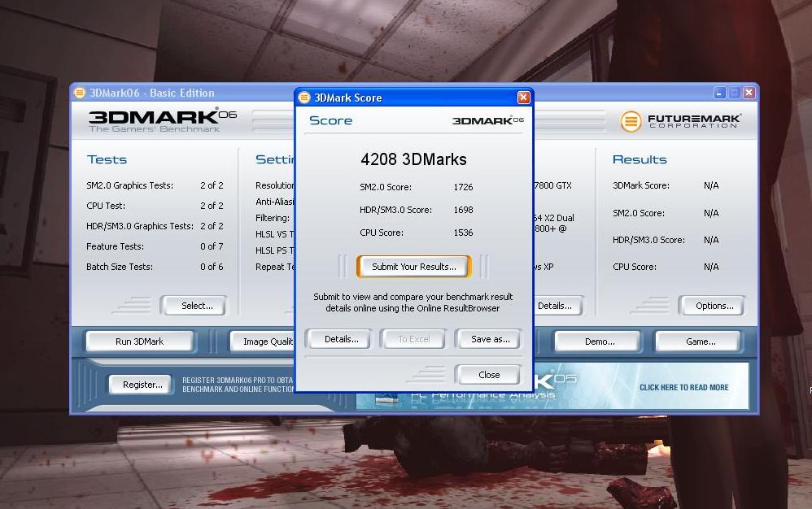This screenshot has height=509, width=812.
Task: Click 'SM2.0 Graphics Tests:' label in Tests
Action: [129, 185]
